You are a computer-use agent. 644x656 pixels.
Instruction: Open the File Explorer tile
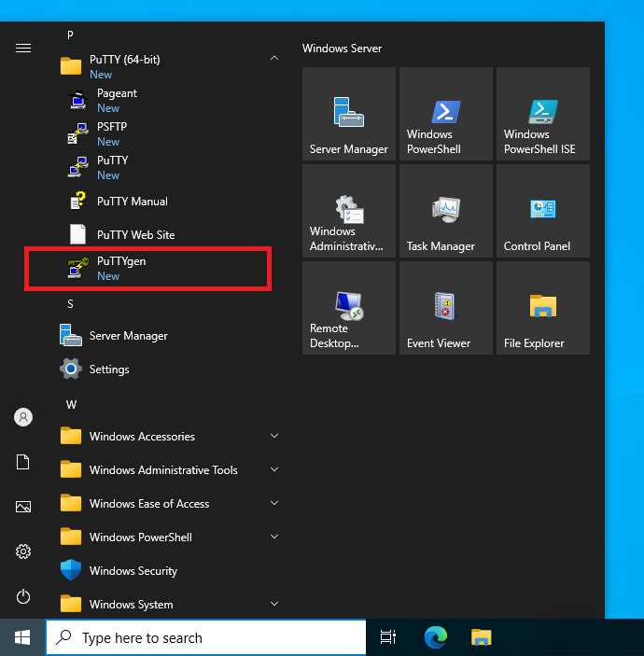(x=543, y=308)
